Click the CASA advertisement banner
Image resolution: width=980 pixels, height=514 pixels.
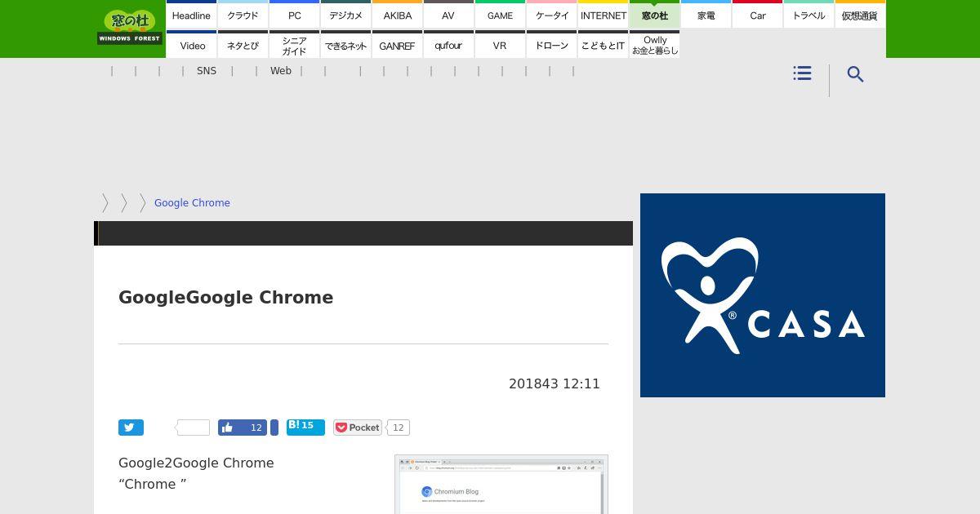pos(763,295)
